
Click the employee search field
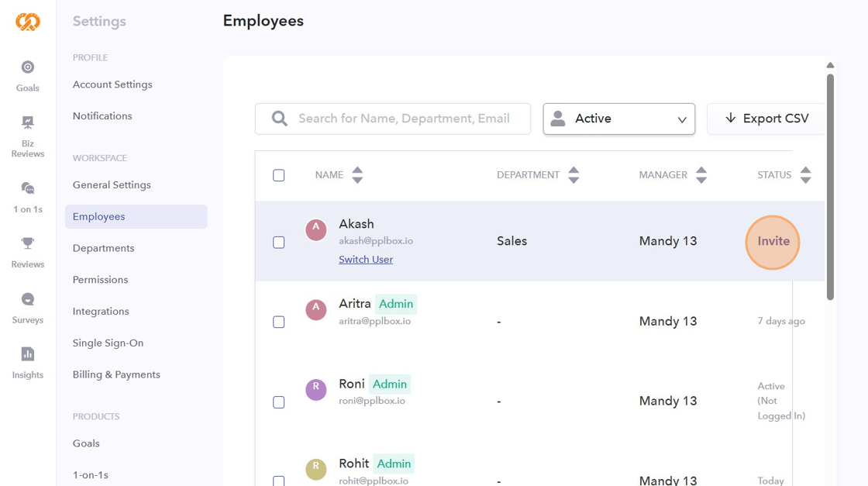coord(403,119)
